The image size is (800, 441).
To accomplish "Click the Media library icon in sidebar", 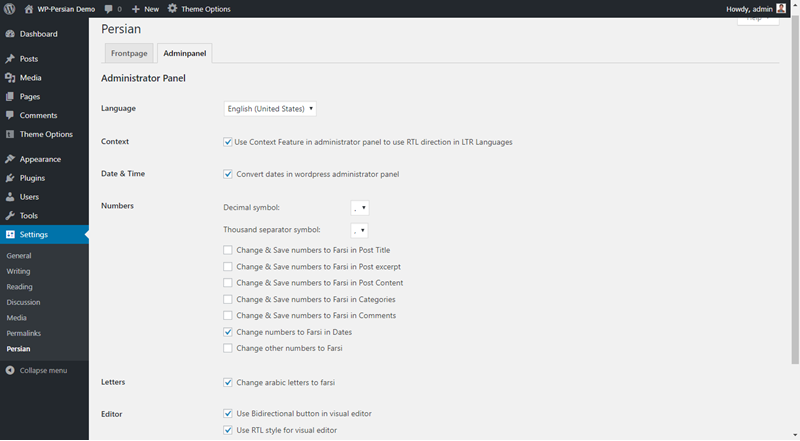I will (x=10, y=78).
